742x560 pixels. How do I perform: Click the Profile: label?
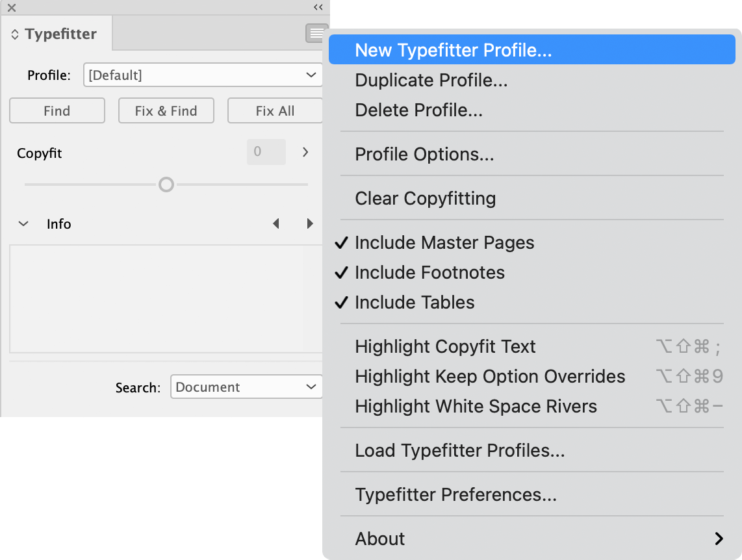tap(49, 75)
